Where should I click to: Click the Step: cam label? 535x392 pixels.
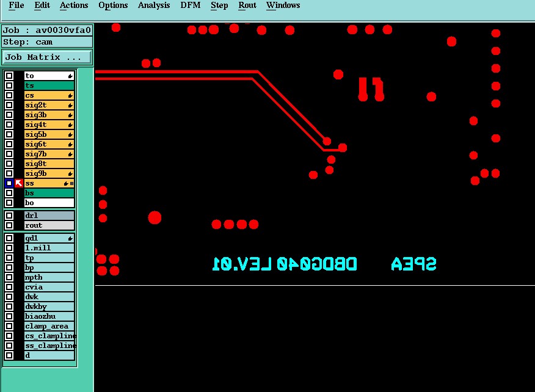47,42
